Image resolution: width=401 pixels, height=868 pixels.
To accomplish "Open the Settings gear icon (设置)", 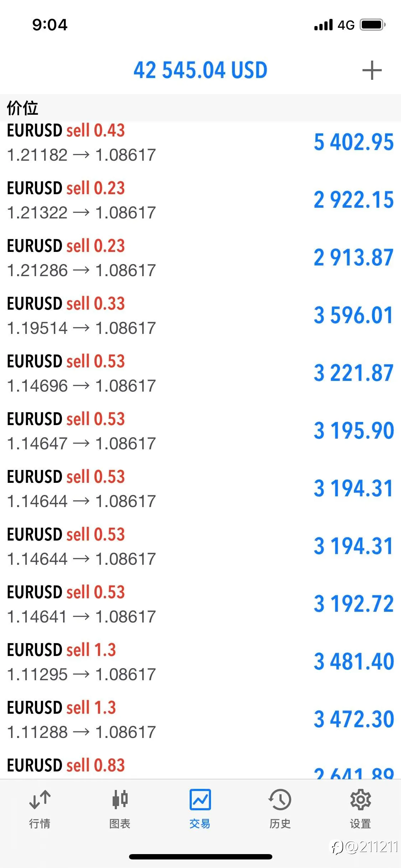I will click(x=360, y=799).
